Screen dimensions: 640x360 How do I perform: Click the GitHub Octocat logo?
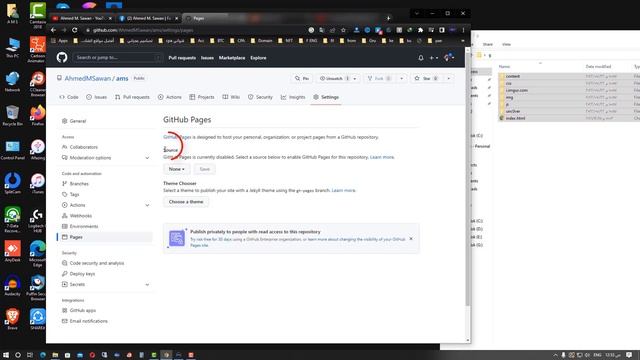(62, 57)
